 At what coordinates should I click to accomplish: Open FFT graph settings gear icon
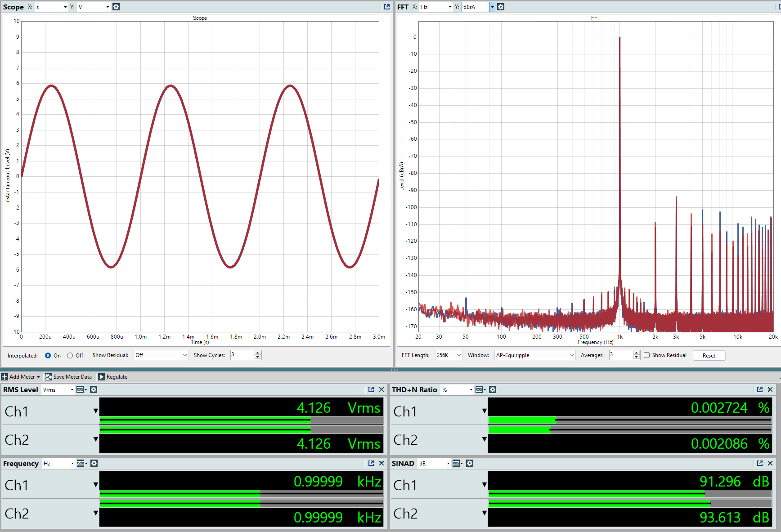tap(501, 7)
